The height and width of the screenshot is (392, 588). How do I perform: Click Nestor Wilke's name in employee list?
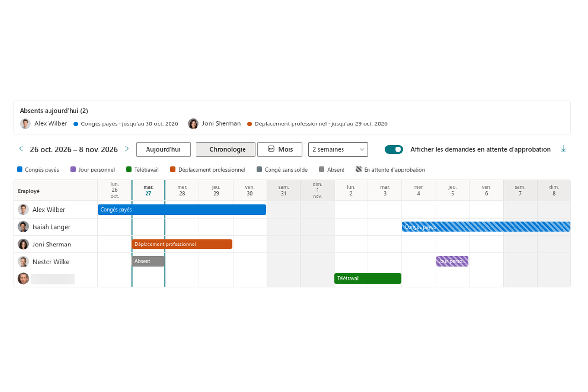tap(51, 262)
